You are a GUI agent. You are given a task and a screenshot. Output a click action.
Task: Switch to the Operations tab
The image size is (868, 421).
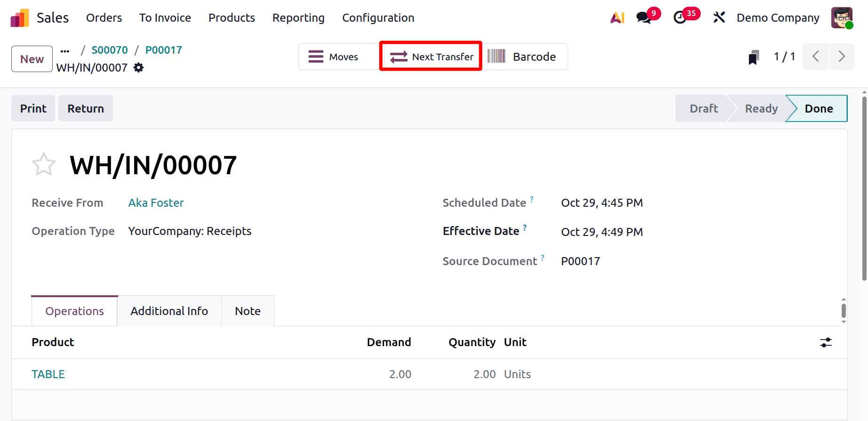pos(74,311)
